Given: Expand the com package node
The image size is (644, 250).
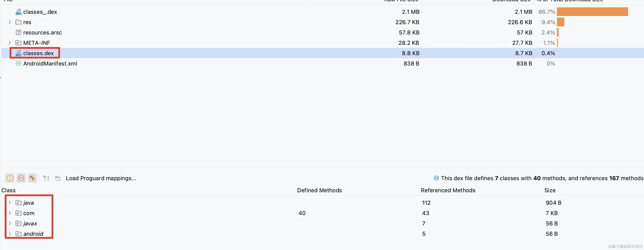Looking at the screenshot, I should pos(10,213).
